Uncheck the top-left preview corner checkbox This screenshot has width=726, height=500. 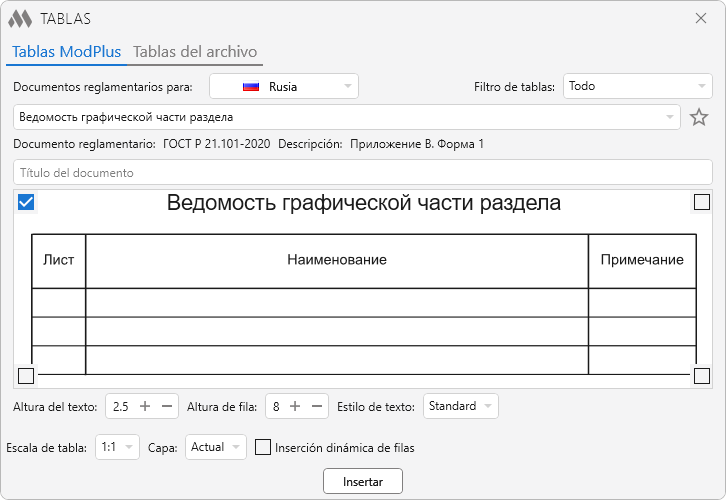[27, 203]
